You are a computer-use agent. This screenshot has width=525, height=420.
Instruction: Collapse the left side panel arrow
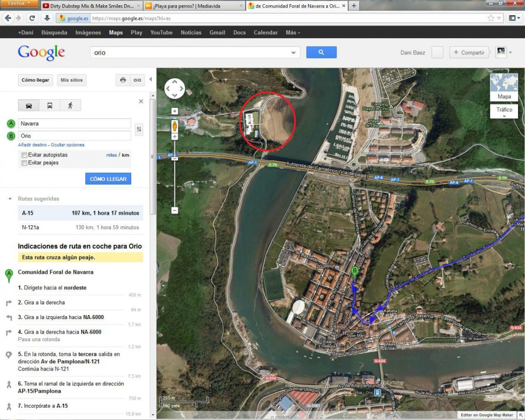coord(150,79)
